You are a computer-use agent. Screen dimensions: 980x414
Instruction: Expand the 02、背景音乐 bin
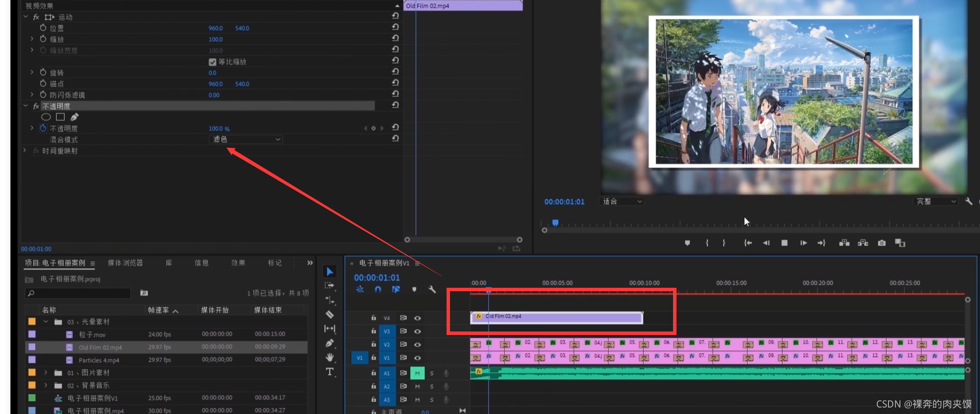click(x=46, y=385)
